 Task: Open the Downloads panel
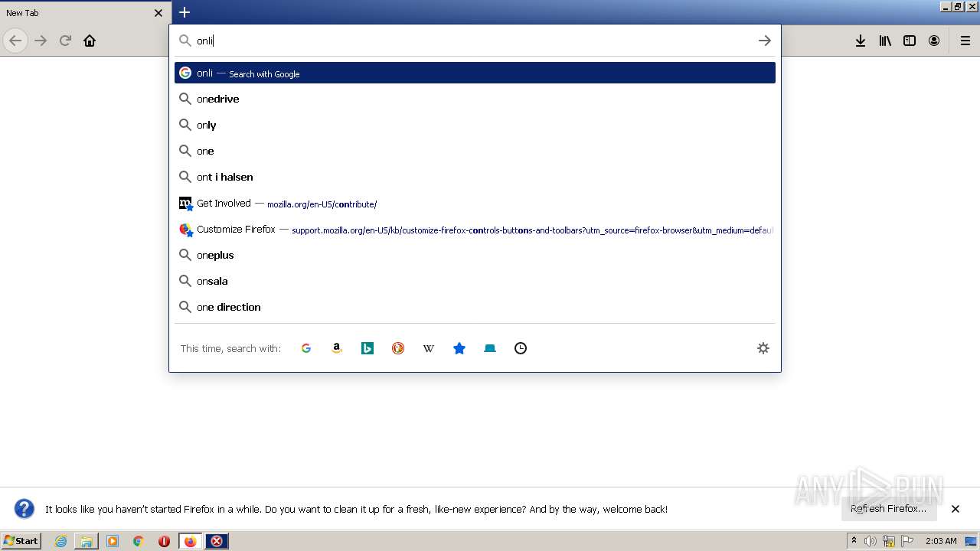861,41
